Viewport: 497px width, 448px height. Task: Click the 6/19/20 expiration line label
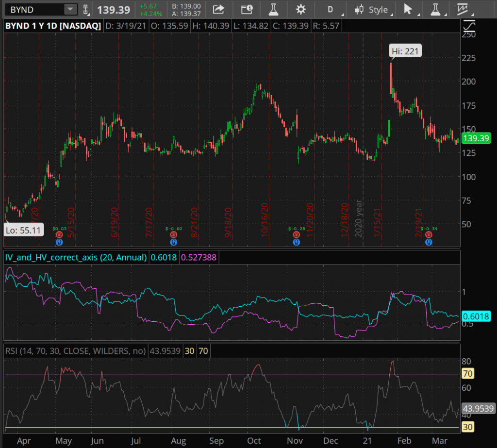point(115,222)
